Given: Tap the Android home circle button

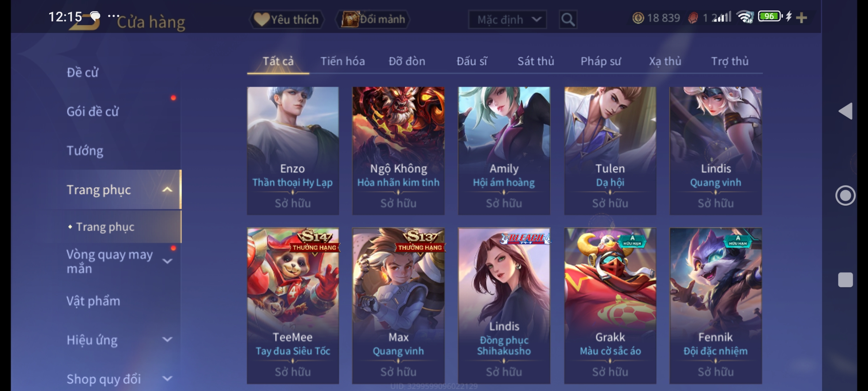Looking at the screenshot, I should coord(845,195).
